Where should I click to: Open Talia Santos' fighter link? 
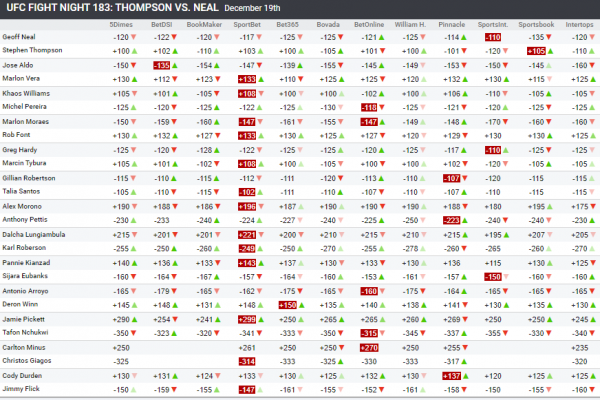pos(21,191)
